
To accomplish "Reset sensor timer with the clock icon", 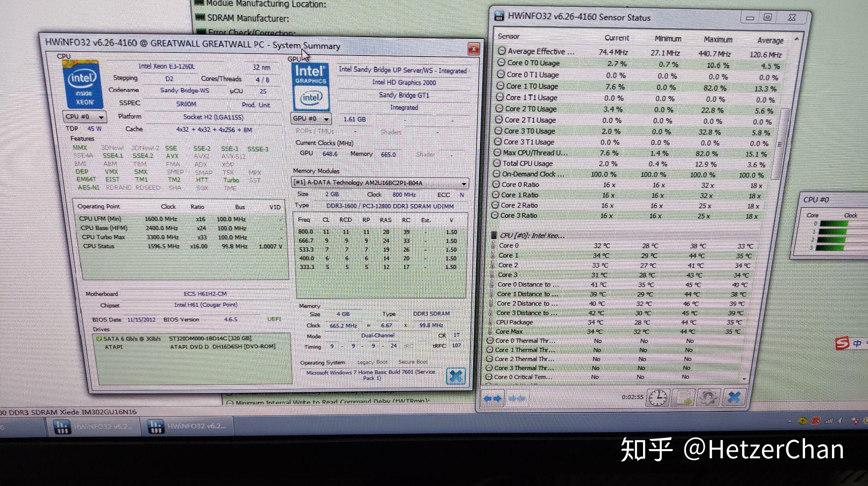I will click(657, 398).
